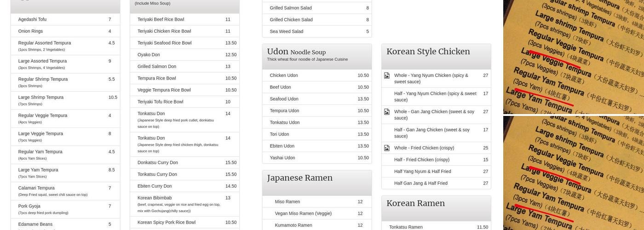Image resolution: width=644 pixels, height=230 pixels.
Task: Select Tori Udon item
Action: click(317, 134)
